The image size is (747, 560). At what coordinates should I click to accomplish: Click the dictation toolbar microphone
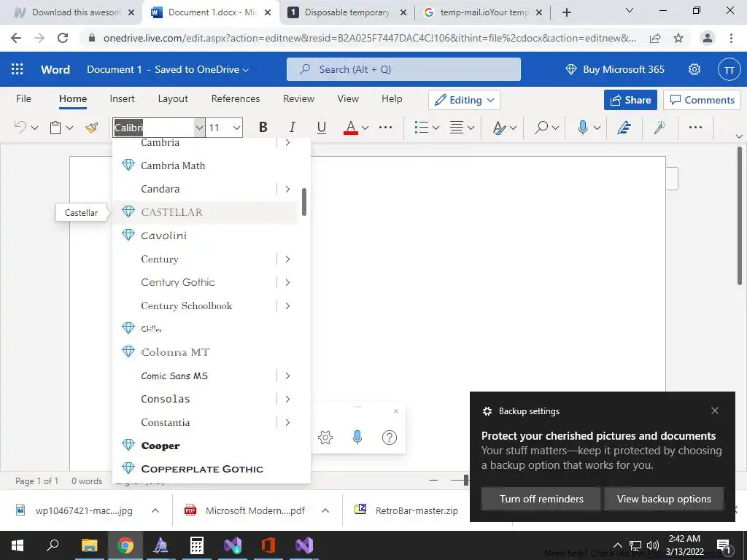pyautogui.click(x=357, y=437)
